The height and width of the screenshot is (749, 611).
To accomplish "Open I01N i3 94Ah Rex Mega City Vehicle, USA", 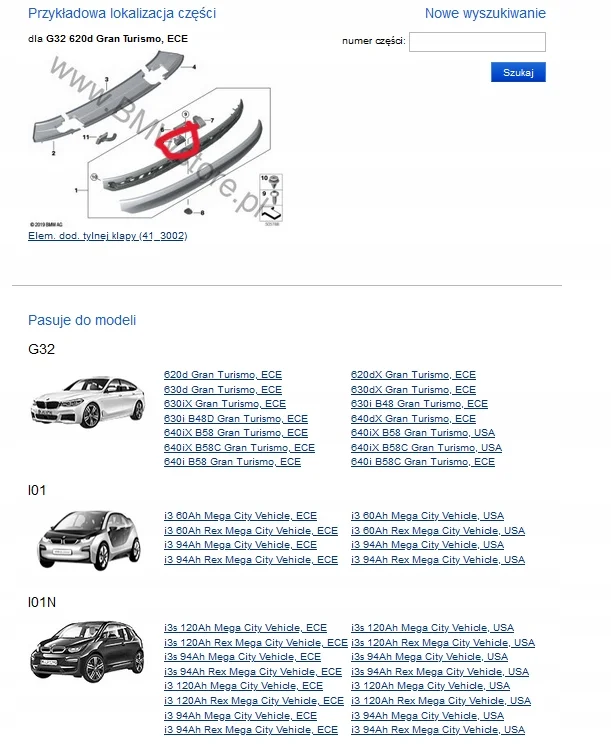I will coord(438,730).
